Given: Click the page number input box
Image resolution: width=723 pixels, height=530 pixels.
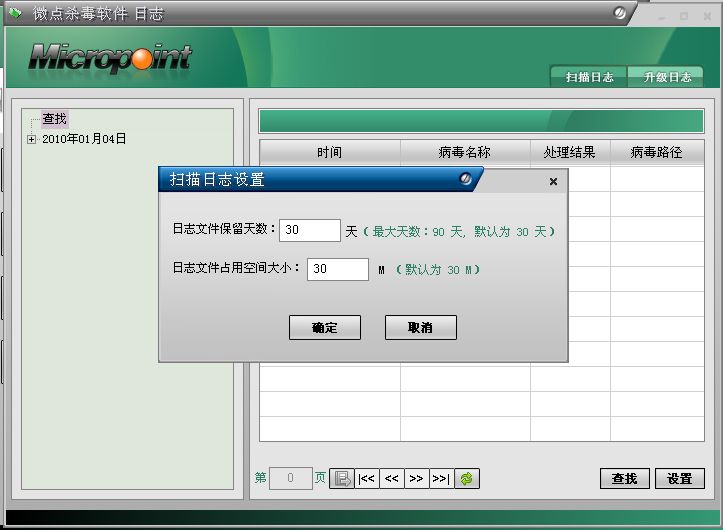Looking at the screenshot, I should pos(290,478).
